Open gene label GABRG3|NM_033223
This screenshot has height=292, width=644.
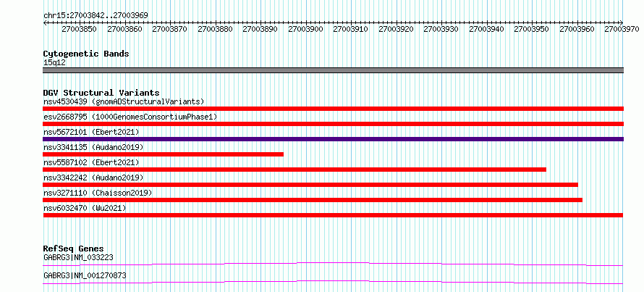point(78,258)
